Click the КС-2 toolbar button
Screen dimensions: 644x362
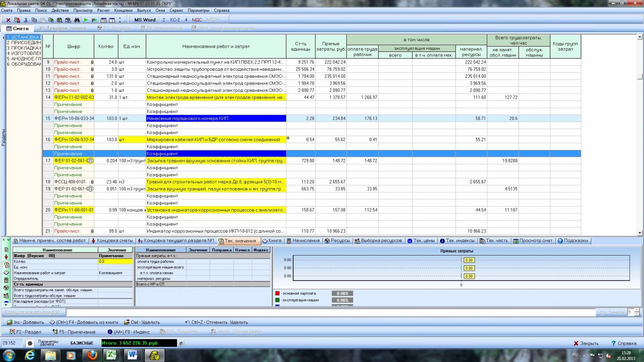point(175,20)
